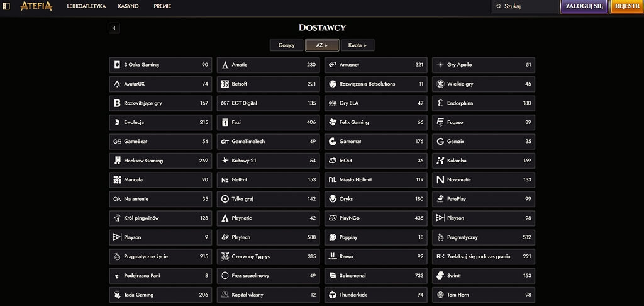Image resolution: width=644 pixels, height=306 pixels.
Task: Open Popplay provider
Action: tap(376, 237)
